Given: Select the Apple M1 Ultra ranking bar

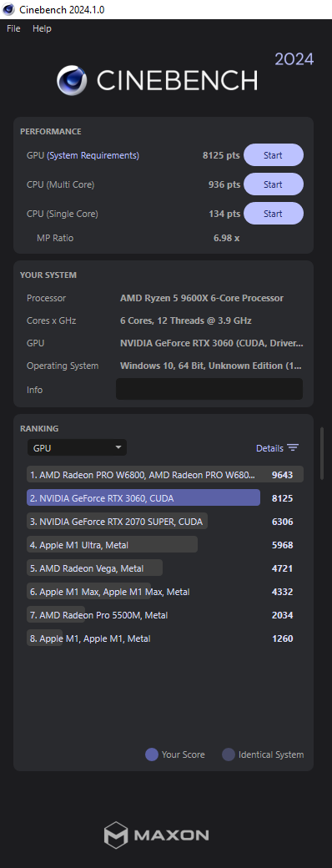Looking at the screenshot, I should tap(113, 545).
